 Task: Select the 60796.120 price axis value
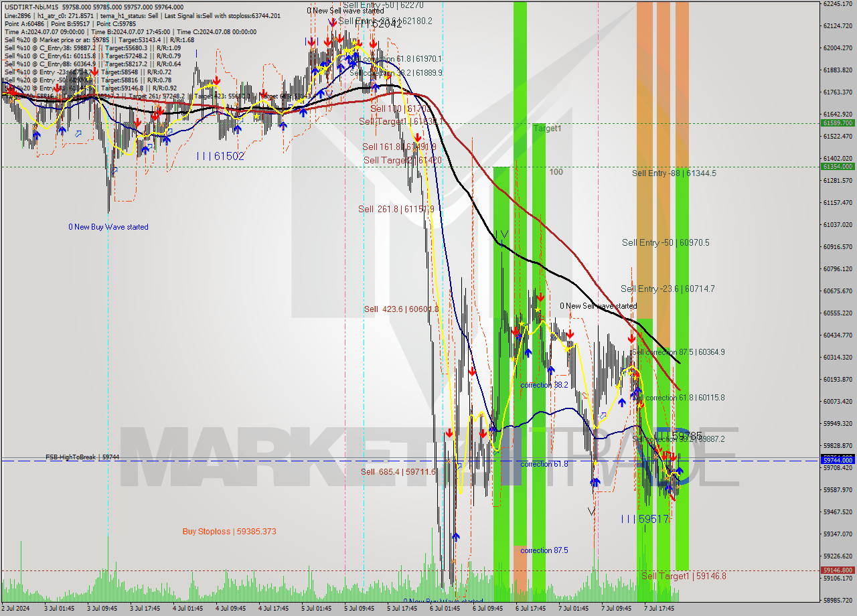pyautogui.click(x=838, y=268)
